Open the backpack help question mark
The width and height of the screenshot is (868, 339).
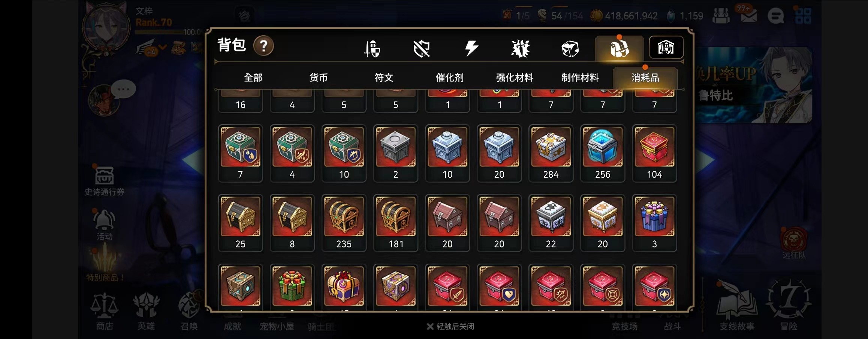[x=263, y=46]
